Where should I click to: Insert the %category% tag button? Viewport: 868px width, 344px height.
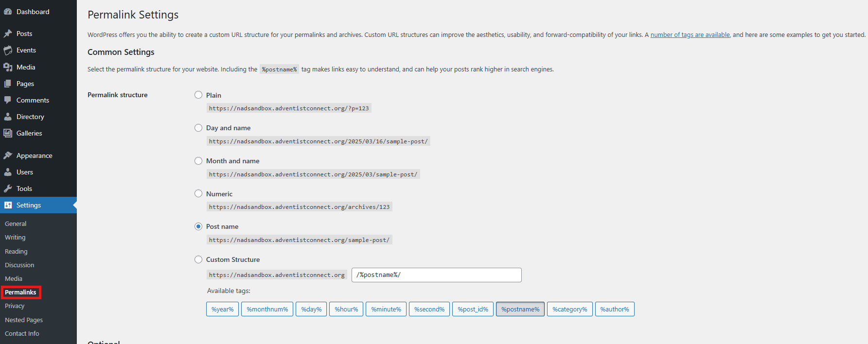point(569,309)
